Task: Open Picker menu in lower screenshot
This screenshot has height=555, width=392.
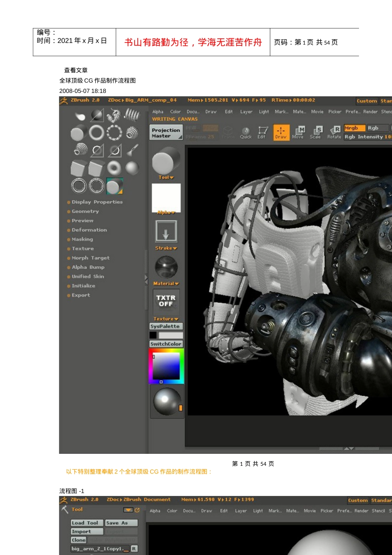Action: point(327,511)
